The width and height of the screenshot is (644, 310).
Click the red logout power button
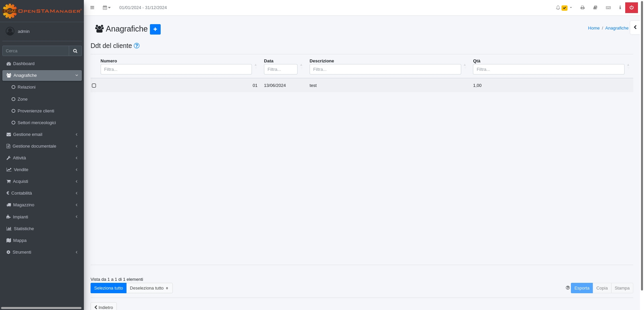(x=631, y=8)
